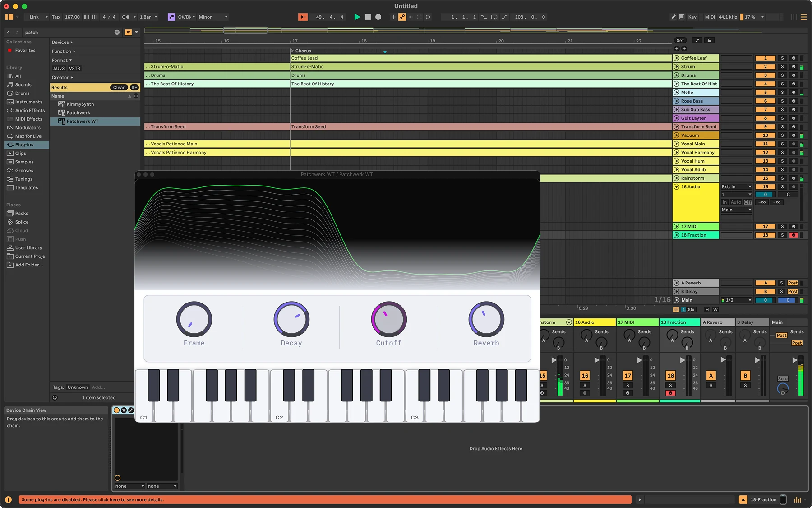Open the 1 Bar quantization dropdown

point(148,17)
